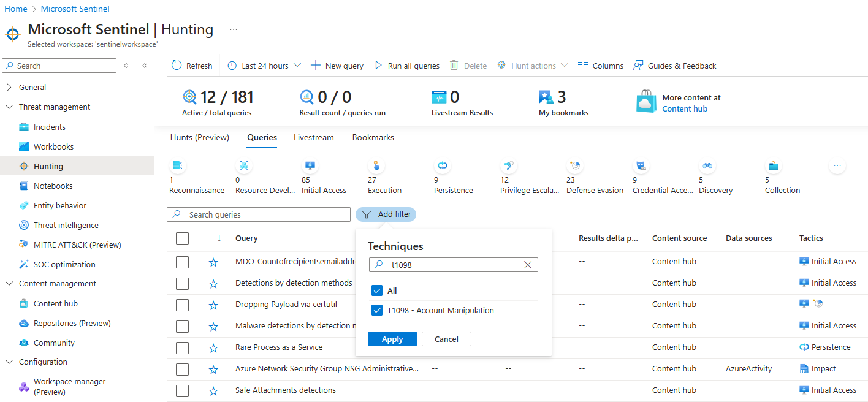The width and height of the screenshot is (868, 402).
Task: Clear the t1098 technique search text
Action: (528, 265)
